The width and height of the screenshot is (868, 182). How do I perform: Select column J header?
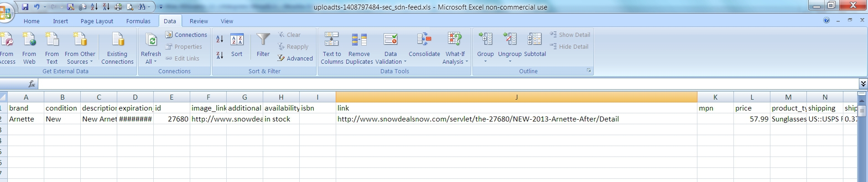(x=516, y=97)
